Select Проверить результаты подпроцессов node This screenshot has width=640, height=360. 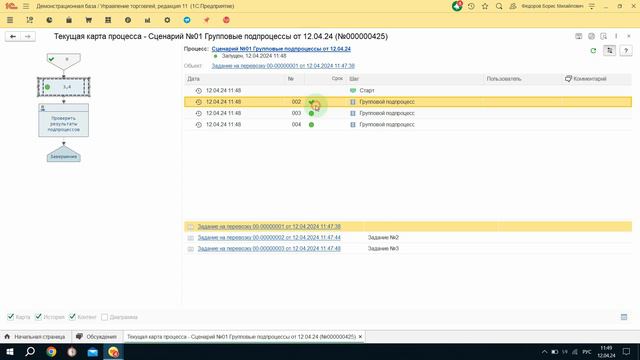coord(64,120)
